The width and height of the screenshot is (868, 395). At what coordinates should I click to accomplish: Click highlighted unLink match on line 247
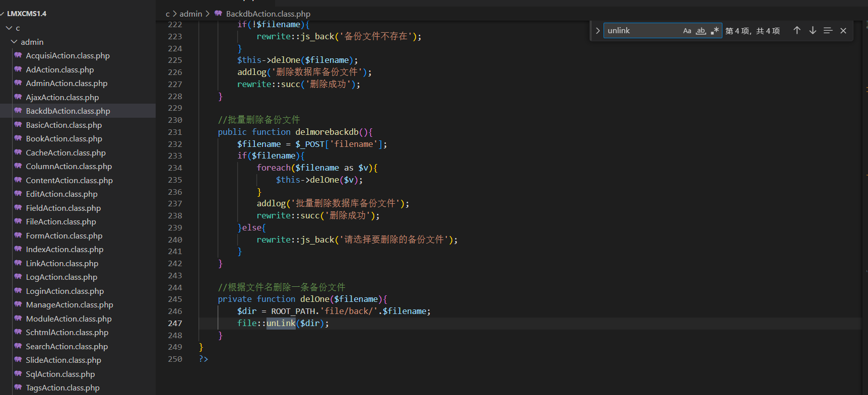pyautogui.click(x=281, y=324)
